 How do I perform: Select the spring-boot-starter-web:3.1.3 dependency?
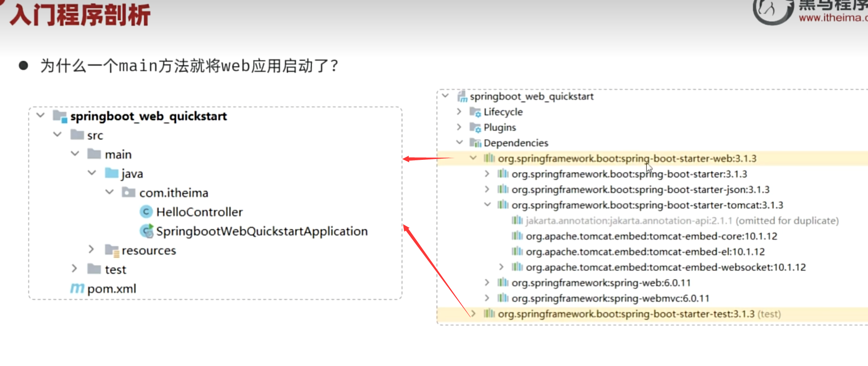click(x=627, y=159)
